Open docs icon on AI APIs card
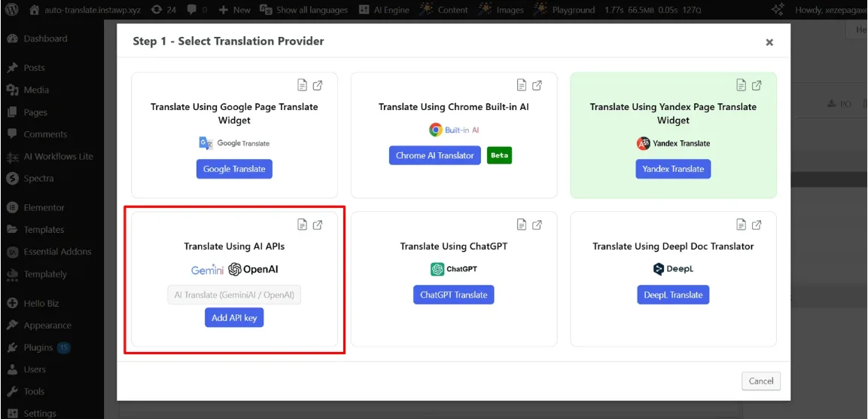The image size is (868, 419). tap(302, 225)
